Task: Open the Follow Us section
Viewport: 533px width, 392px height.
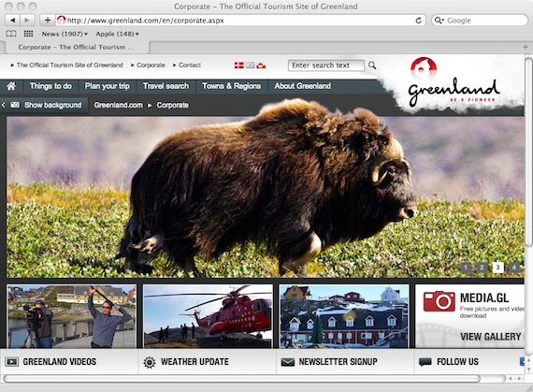Action: (457, 362)
